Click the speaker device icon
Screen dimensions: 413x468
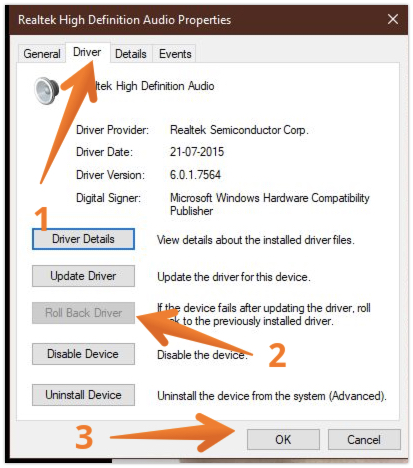47,90
